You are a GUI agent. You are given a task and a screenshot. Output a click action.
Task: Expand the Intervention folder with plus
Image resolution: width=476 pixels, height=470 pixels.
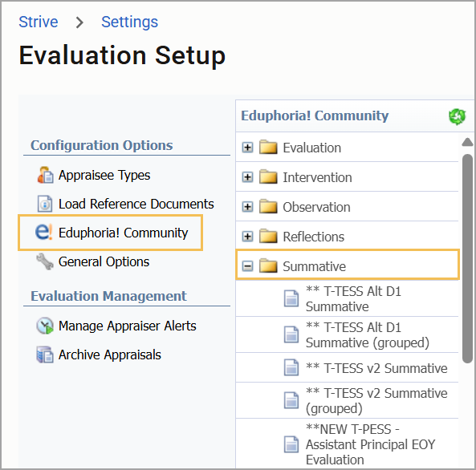click(x=247, y=177)
